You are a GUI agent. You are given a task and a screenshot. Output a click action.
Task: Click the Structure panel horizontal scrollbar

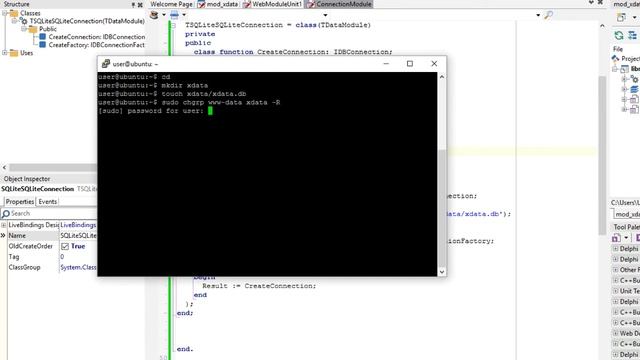click(x=53, y=167)
